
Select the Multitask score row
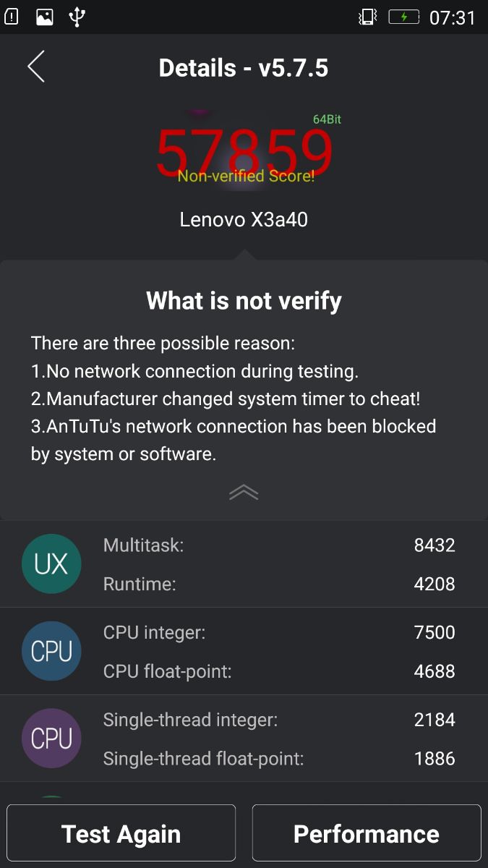click(279, 545)
